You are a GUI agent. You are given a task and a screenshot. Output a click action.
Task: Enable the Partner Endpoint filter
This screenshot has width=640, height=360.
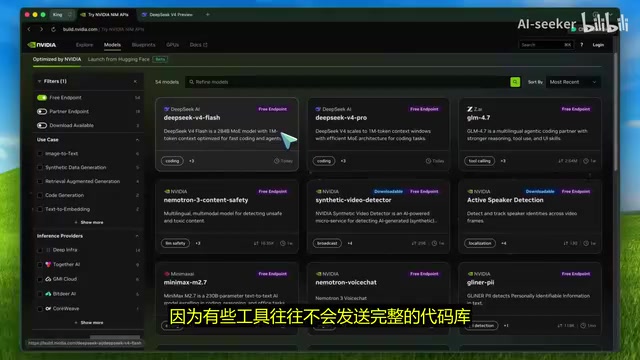[42, 111]
